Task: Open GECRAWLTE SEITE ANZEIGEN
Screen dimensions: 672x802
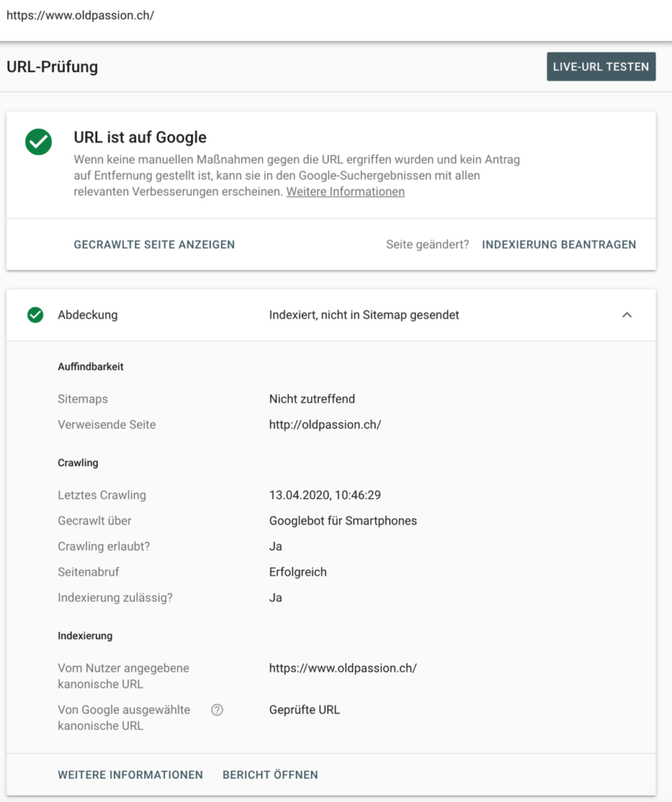Action: [154, 244]
